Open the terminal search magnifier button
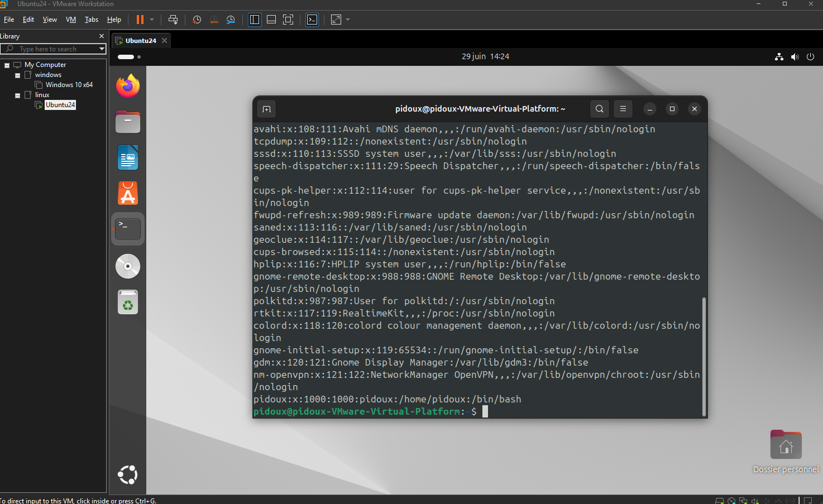 (599, 109)
